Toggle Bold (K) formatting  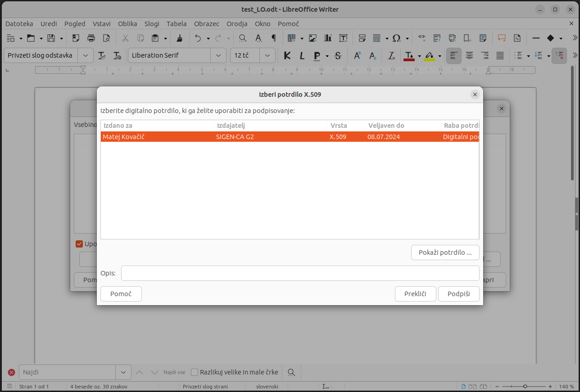287,56
